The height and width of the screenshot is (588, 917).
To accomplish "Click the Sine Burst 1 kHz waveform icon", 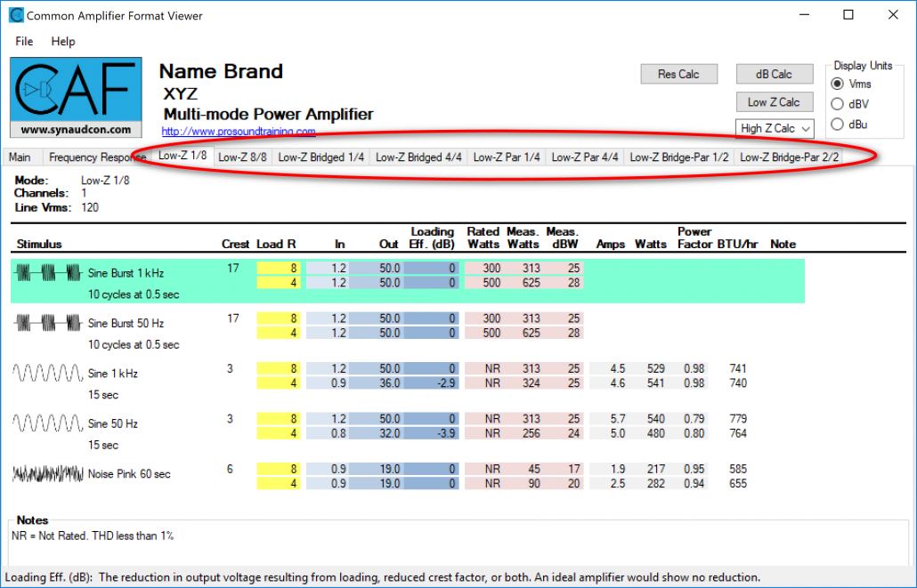I will click(x=48, y=273).
